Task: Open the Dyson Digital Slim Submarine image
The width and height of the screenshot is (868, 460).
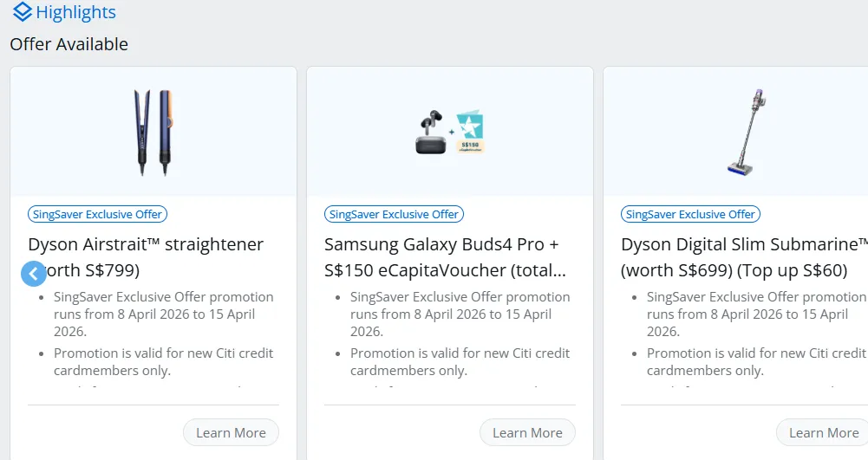Action: pos(746,133)
